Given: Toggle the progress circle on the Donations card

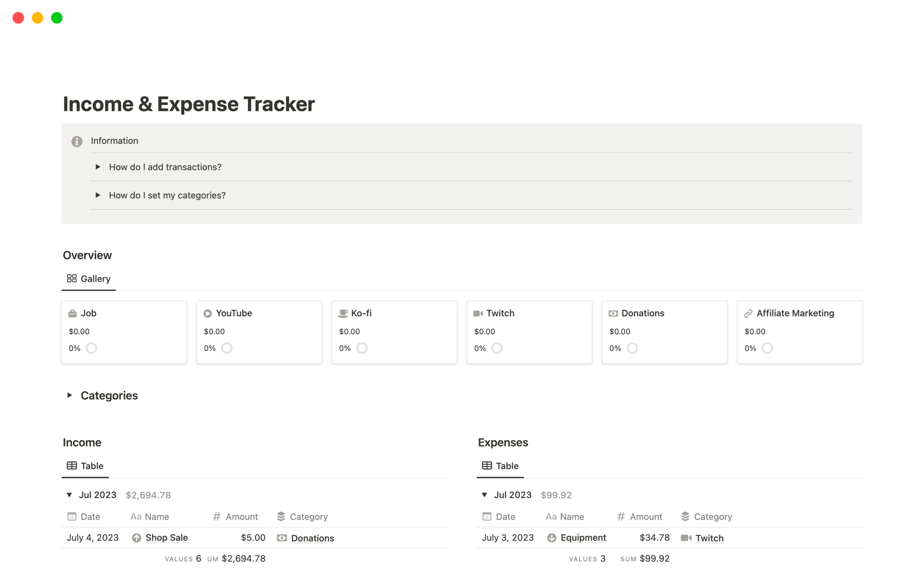Looking at the screenshot, I should click(x=632, y=348).
